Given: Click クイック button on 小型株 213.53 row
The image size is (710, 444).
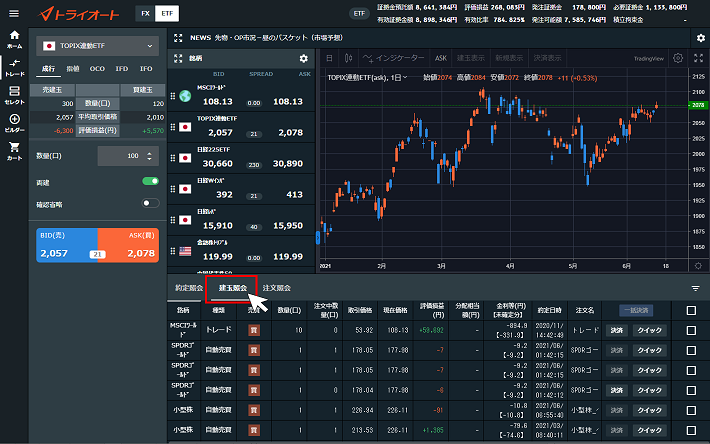Looking at the screenshot, I should click(649, 430).
